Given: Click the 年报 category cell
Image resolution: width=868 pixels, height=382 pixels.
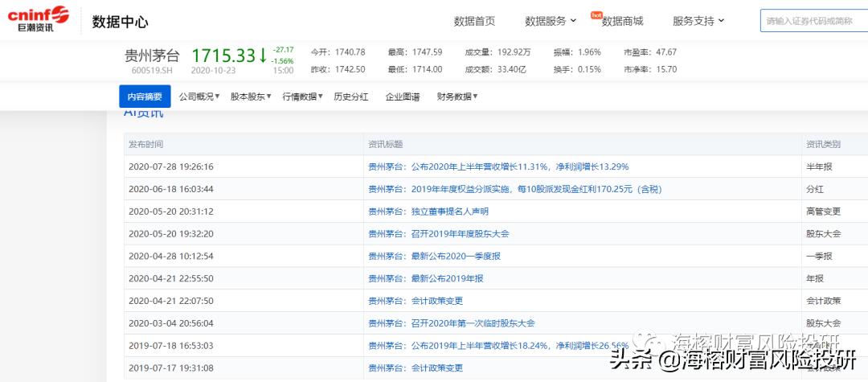Looking at the screenshot, I should click(x=815, y=278).
